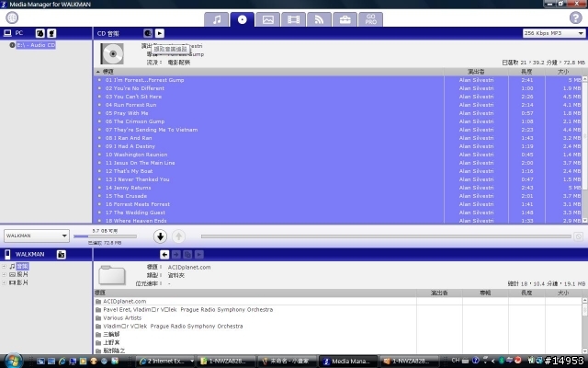This screenshot has width=588, height=368.
Task: Select track 06 The Crimson Gump
Action: pos(338,121)
